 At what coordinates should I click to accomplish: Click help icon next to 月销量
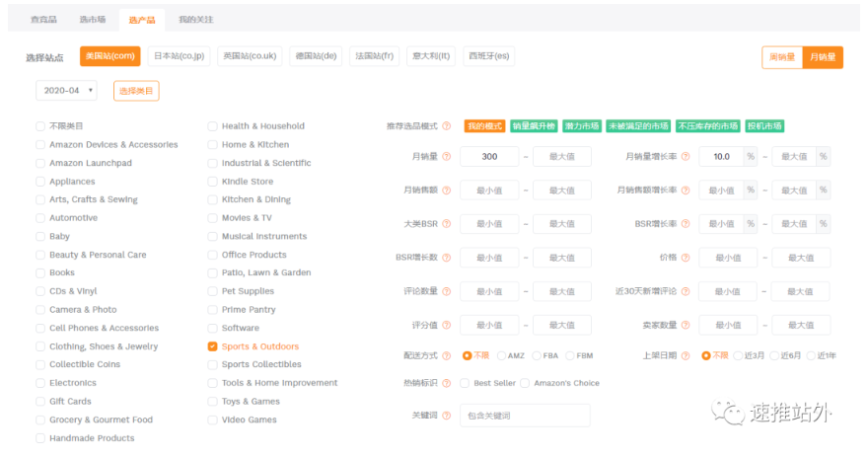[447, 157]
